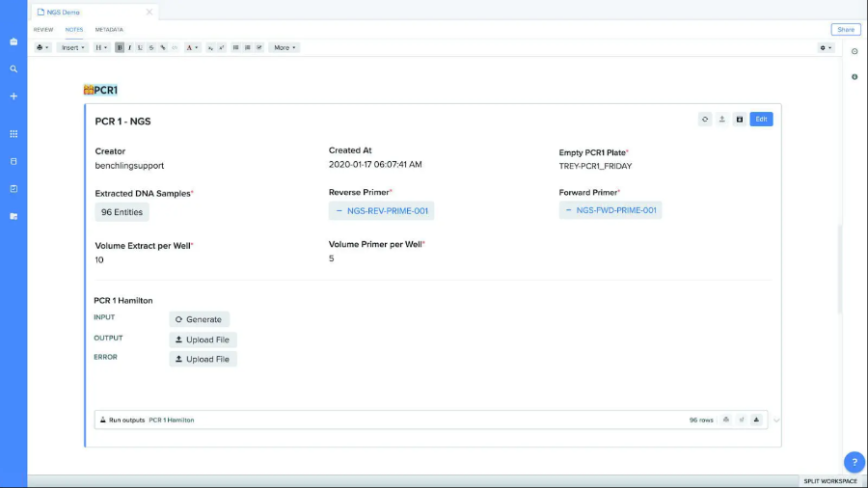Screen dimensions: 868x488
Task: Click the vertical scrollbar of the notes
Action: (x=840, y=269)
